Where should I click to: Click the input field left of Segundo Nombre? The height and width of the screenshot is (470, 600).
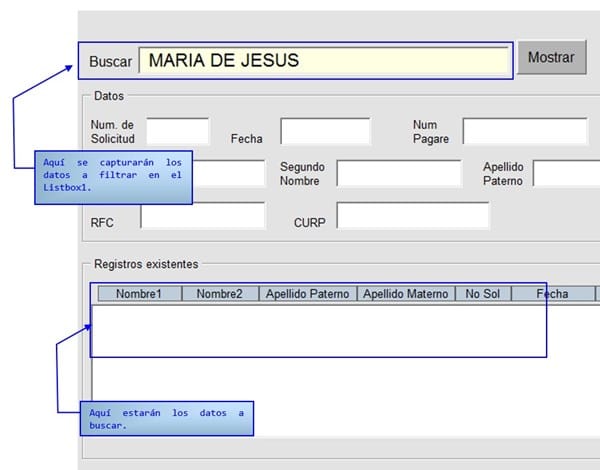coord(229,173)
